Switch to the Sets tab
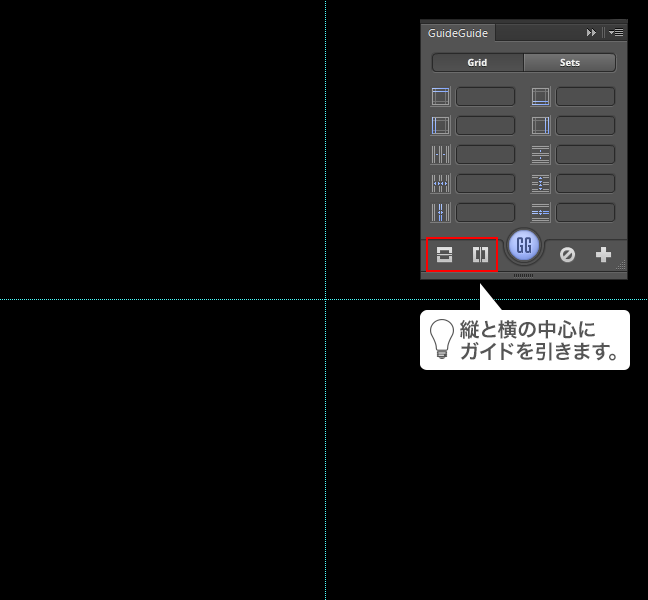Viewport: 648px width, 600px height. pyautogui.click(x=569, y=62)
